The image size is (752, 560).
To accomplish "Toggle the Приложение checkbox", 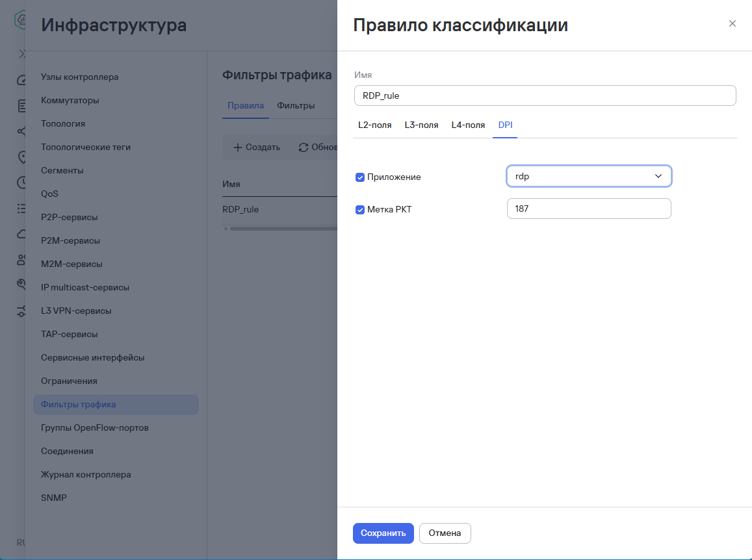I will click(x=359, y=177).
